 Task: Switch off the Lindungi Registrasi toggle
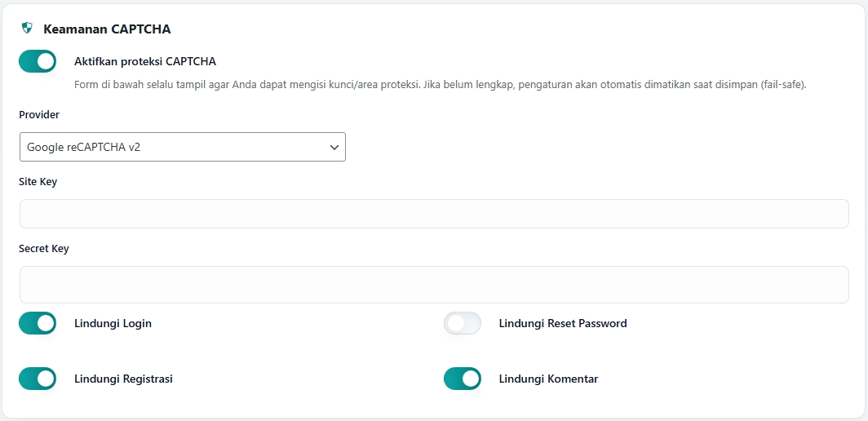click(38, 379)
